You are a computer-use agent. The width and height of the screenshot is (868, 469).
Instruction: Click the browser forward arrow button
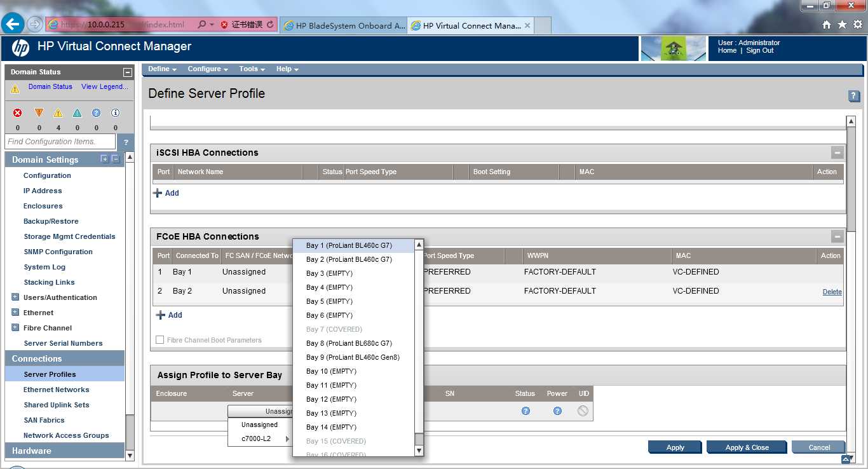tap(35, 24)
